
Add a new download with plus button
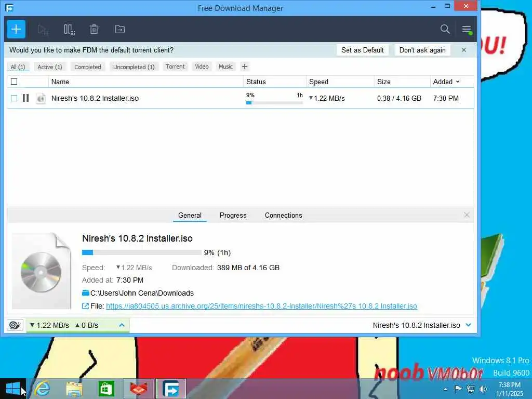coord(16,29)
